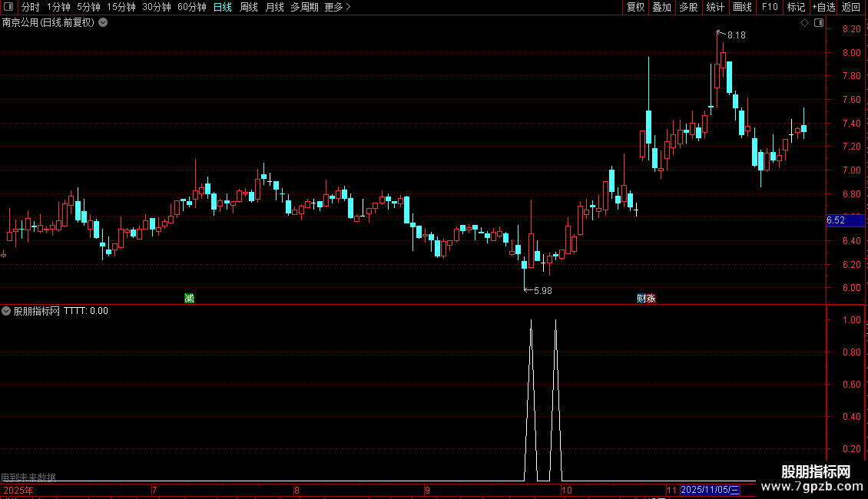Click the 减 marker under the chart

189,299
